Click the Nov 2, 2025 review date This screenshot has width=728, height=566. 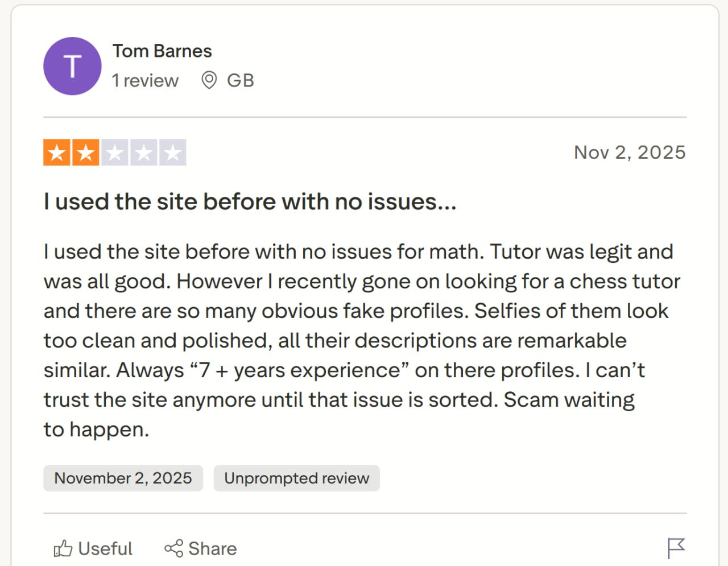coord(630,152)
